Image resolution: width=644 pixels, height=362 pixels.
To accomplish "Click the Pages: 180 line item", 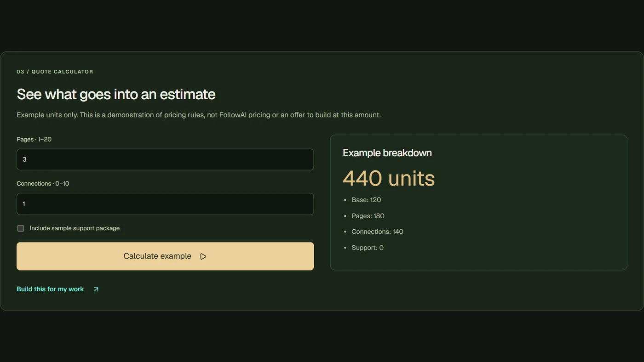I will pyautogui.click(x=368, y=216).
